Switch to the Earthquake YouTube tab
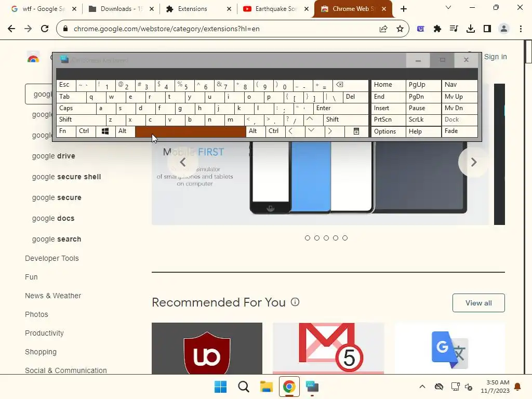This screenshot has height=399, width=532. click(275, 9)
